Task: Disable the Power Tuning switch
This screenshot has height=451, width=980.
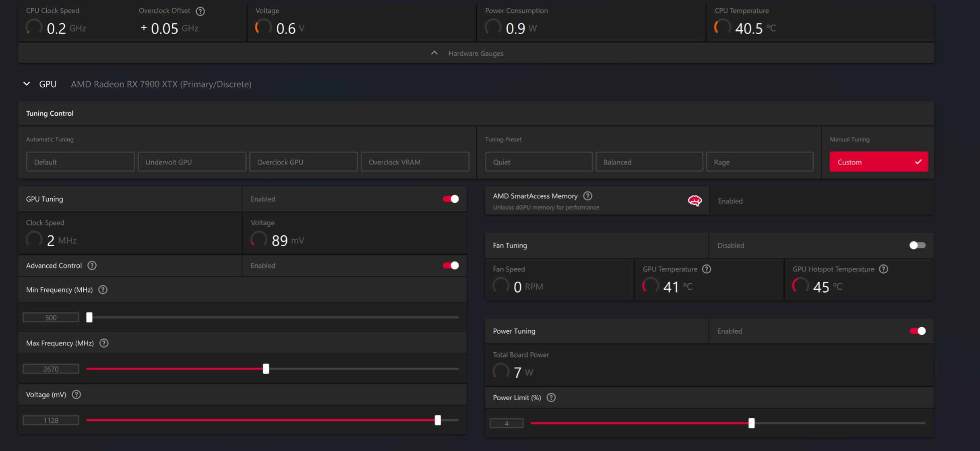Action: [x=917, y=331]
